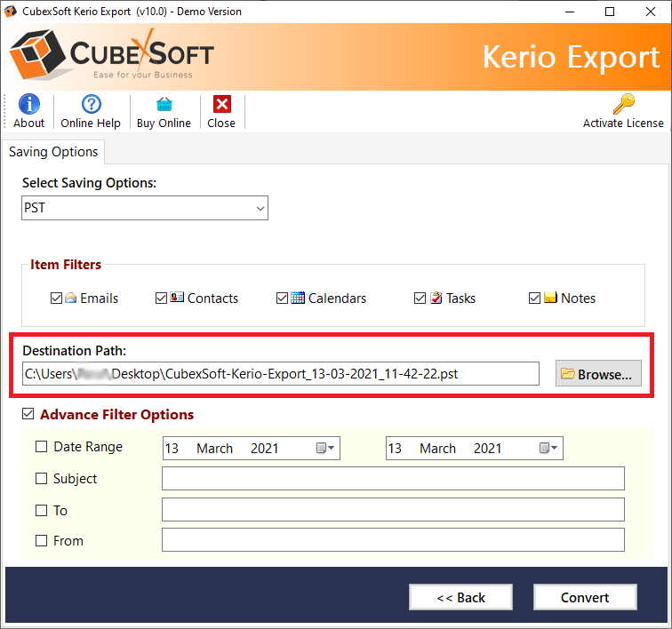Open Online Help question mark icon

92,104
